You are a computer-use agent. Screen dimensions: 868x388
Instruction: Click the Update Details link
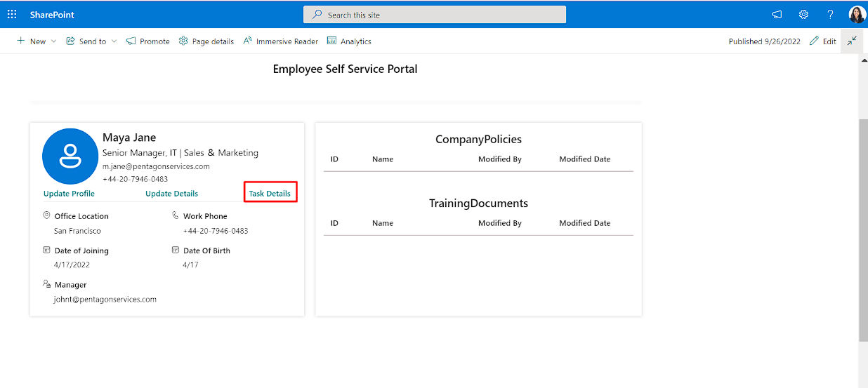(x=171, y=194)
